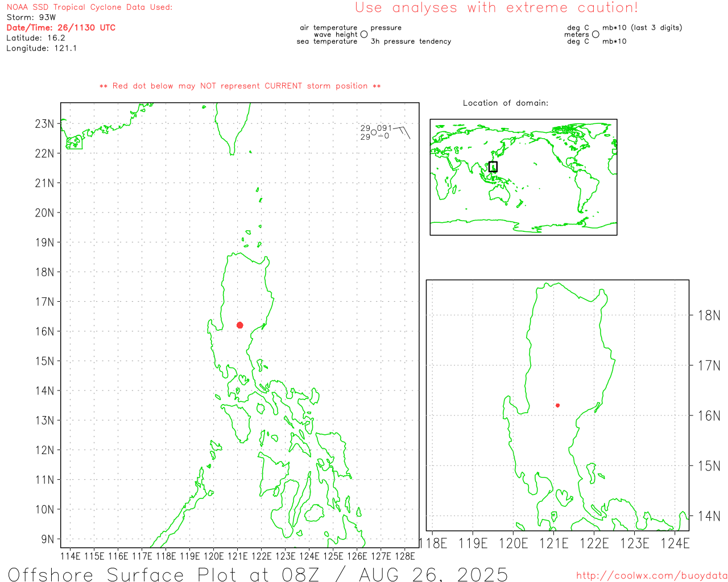Click '20N' latitude label on main map
Image resolution: width=728 pixels, height=582 pixels.
[44, 213]
